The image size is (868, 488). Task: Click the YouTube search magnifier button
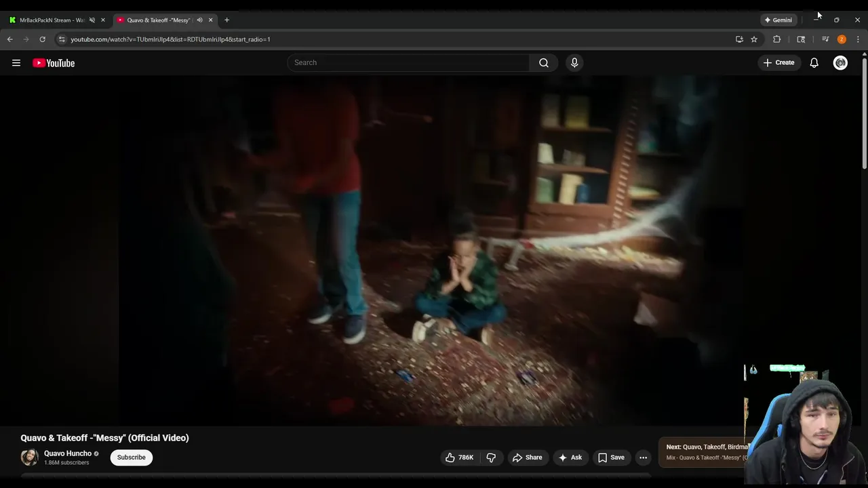point(544,63)
